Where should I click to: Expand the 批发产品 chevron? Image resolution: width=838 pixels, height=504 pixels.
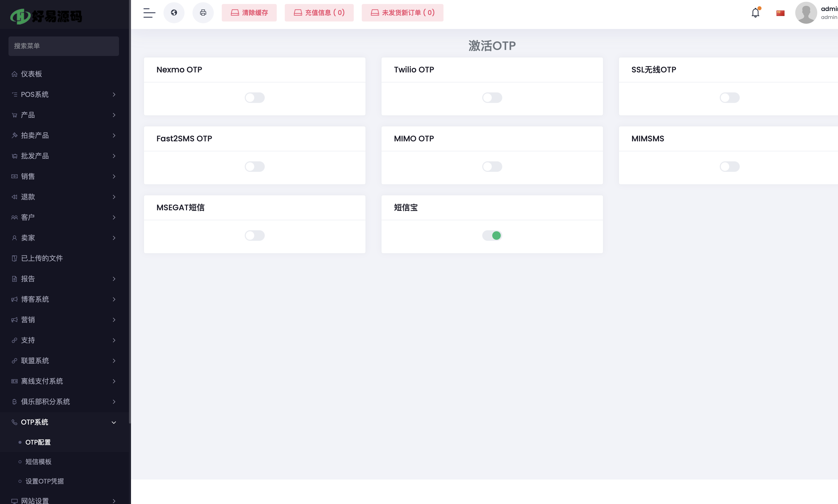coord(114,156)
